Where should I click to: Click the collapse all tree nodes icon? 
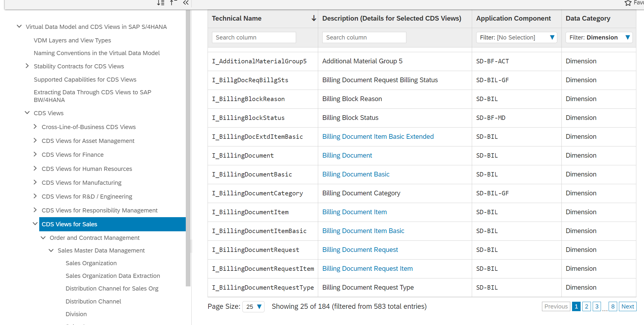point(173,3)
